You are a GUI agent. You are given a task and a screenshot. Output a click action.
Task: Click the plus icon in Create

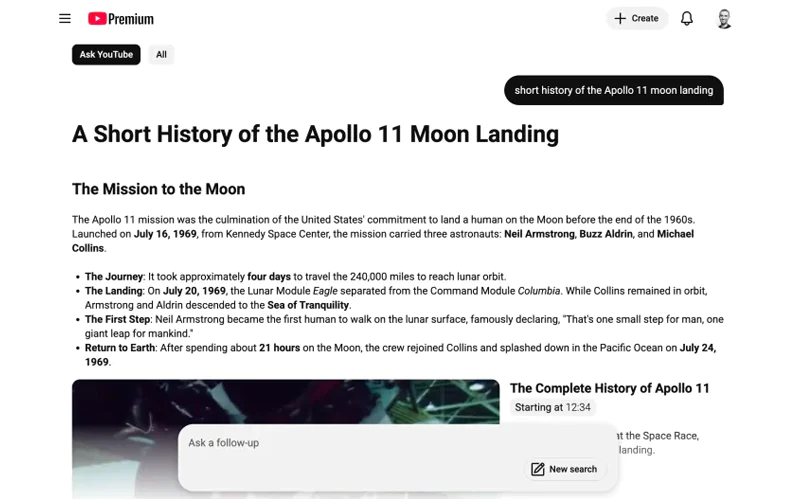[620, 18]
